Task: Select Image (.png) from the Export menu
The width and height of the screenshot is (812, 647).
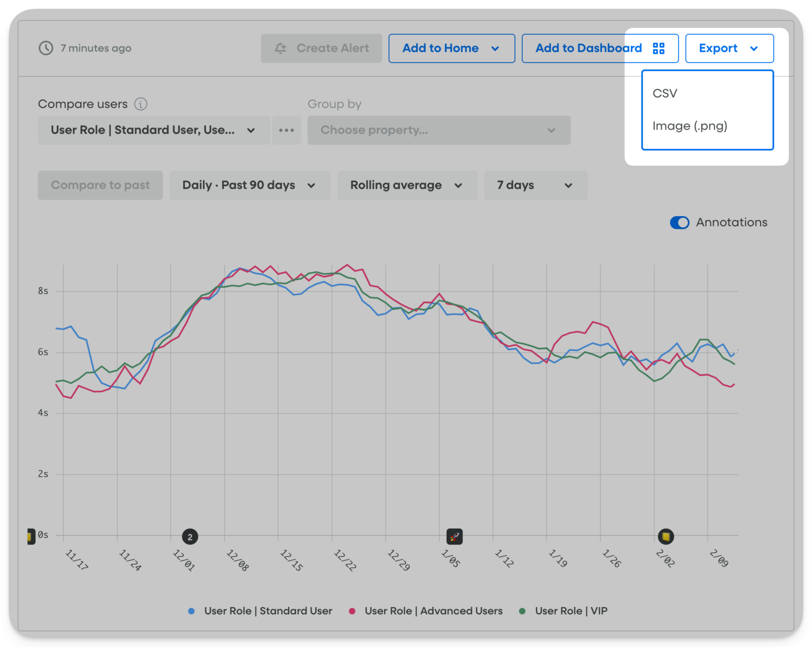Action: pyautogui.click(x=690, y=126)
